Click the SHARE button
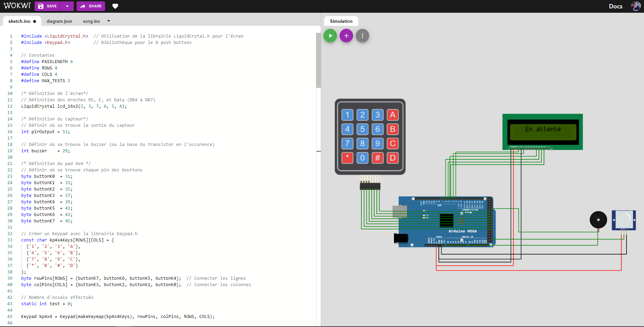 91,6
